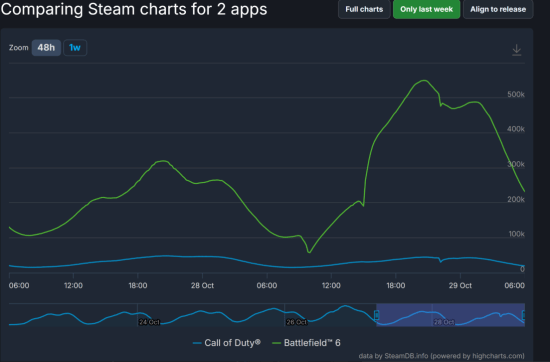
Task: Click the 500k y-axis label
Action: click(516, 94)
